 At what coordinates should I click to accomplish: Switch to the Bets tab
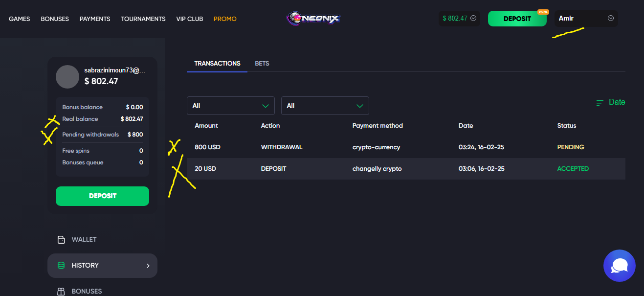pos(262,64)
